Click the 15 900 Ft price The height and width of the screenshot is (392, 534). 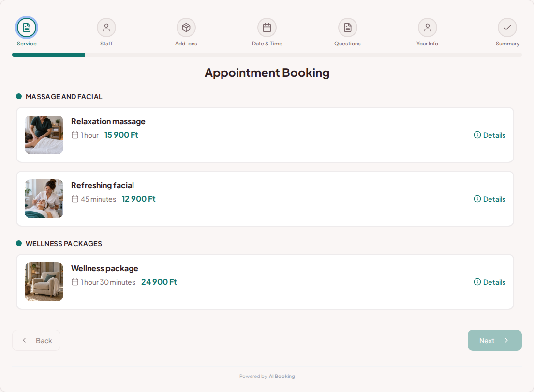tap(121, 135)
